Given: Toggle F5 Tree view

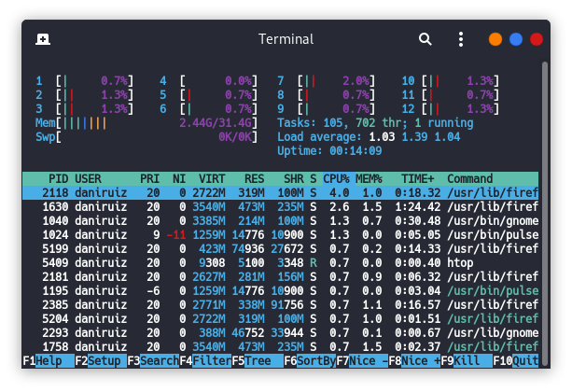Looking at the screenshot, I should click(x=258, y=360).
